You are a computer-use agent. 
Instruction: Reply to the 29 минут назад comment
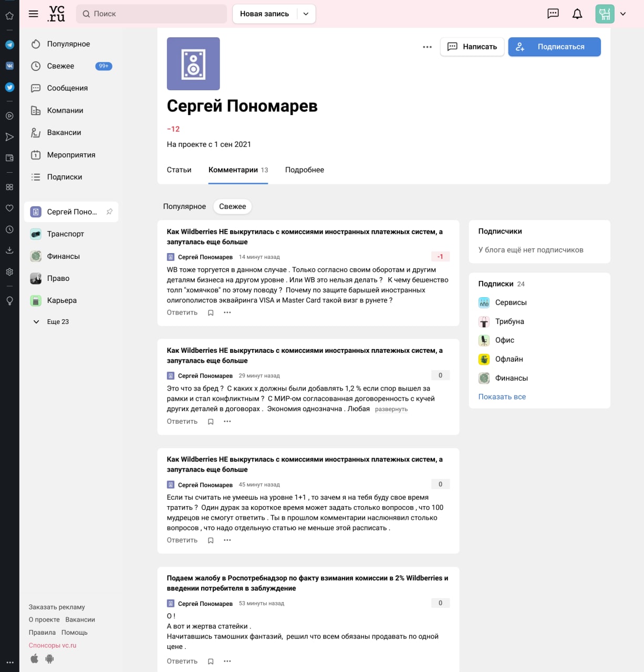point(182,422)
